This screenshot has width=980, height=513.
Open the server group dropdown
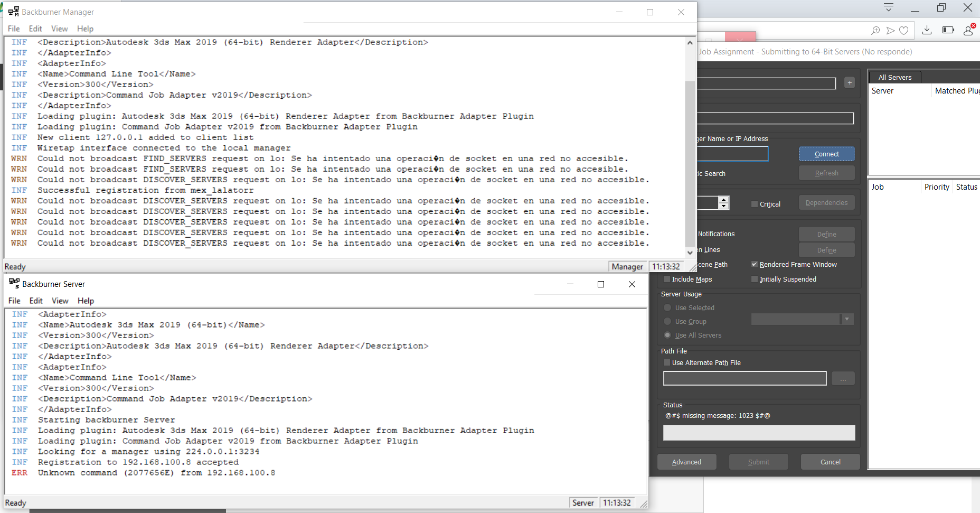click(x=847, y=319)
